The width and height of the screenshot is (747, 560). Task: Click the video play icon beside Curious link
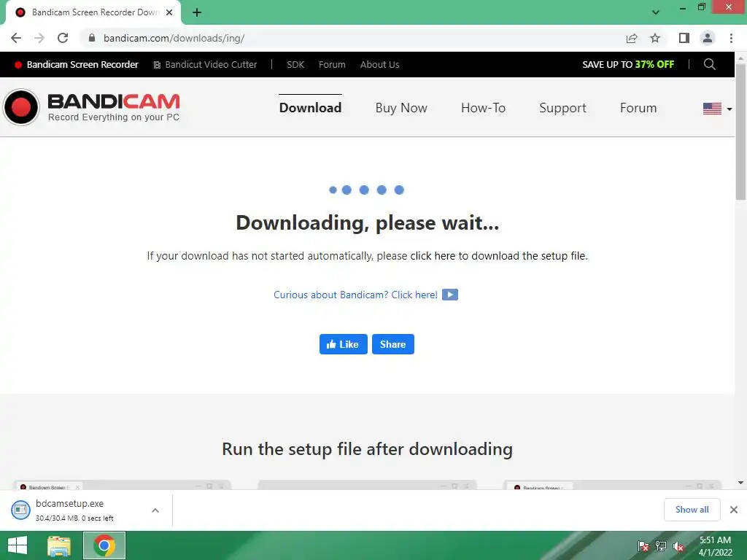click(x=449, y=295)
